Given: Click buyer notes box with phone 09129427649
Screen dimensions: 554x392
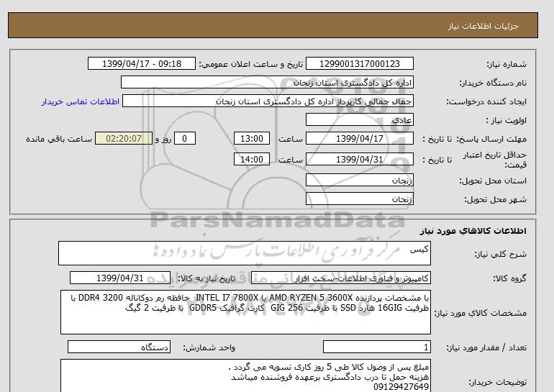Looking at the screenshot, I should pyautogui.click(x=245, y=375).
